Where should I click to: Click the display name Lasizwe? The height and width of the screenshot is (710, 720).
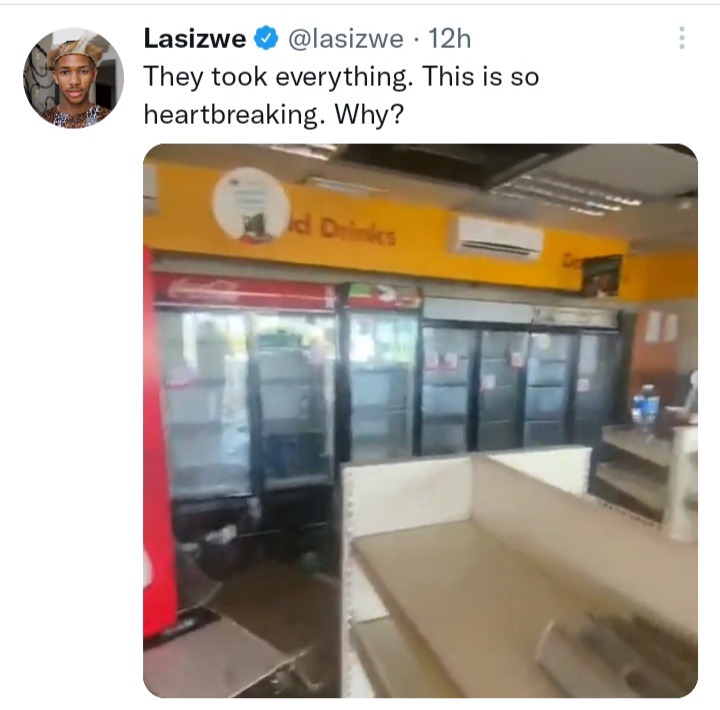195,39
